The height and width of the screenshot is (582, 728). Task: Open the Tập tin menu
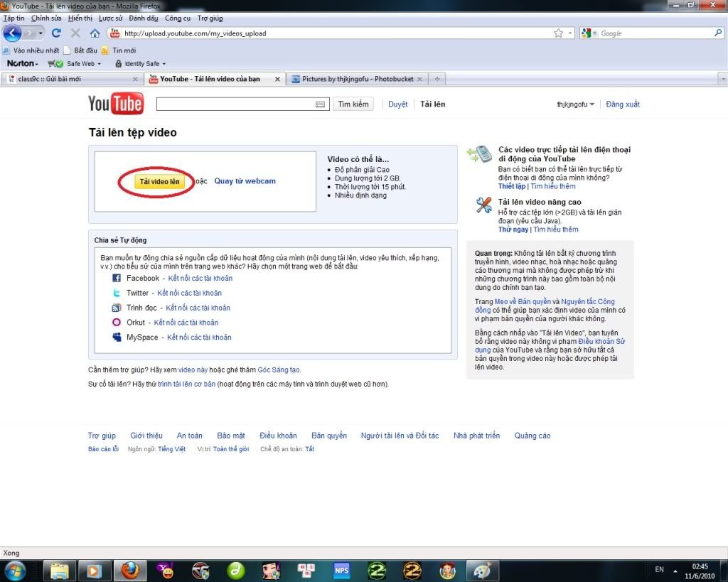pos(14,18)
